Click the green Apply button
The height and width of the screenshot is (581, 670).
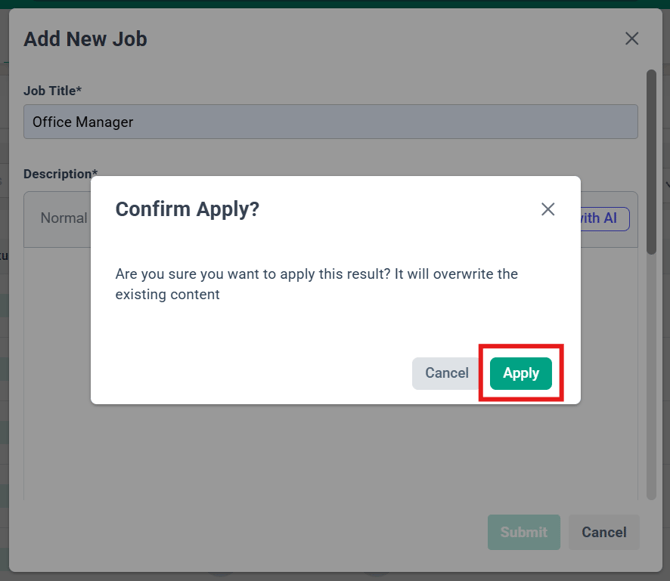pyautogui.click(x=521, y=373)
